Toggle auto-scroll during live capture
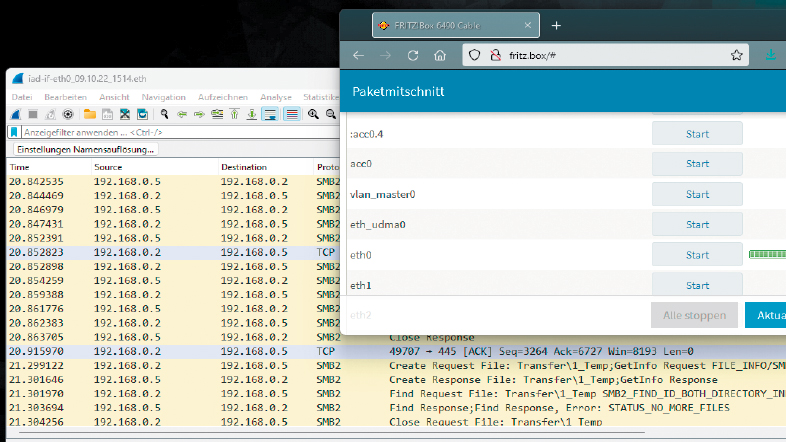 pyautogui.click(x=270, y=115)
